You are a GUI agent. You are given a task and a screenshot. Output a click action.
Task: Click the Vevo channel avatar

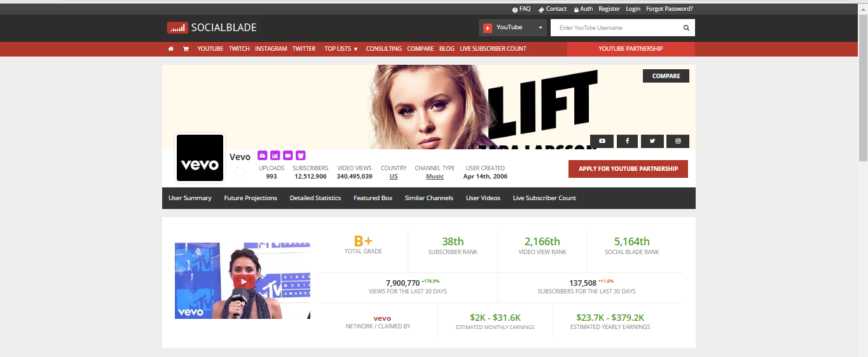click(x=200, y=158)
